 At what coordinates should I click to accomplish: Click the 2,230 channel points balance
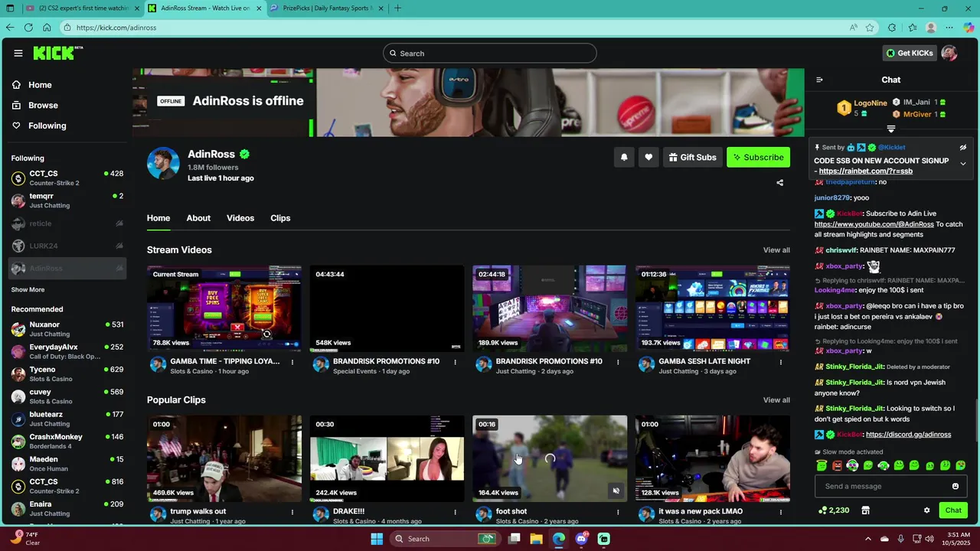(x=834, y=510)
